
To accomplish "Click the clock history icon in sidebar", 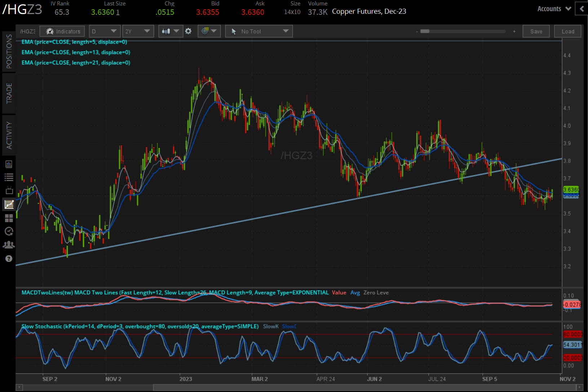I will tap(9, 231).
